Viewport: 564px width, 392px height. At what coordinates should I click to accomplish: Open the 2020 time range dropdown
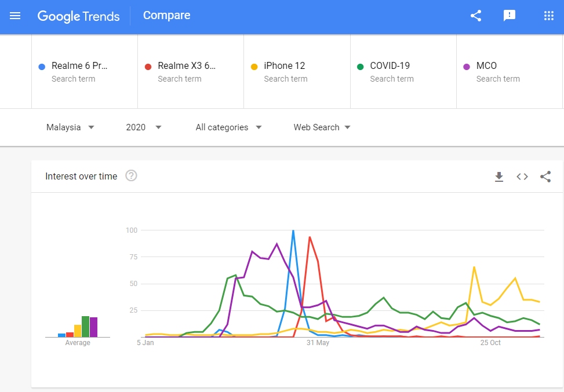pos(144,127)
